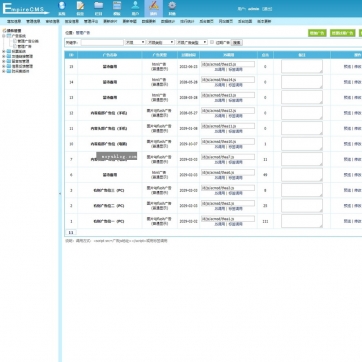The width and height of the screenshot is (362, 362).
Task: Open the 栏目 (Columns) folder icon in header
Action: click(98, 8)
